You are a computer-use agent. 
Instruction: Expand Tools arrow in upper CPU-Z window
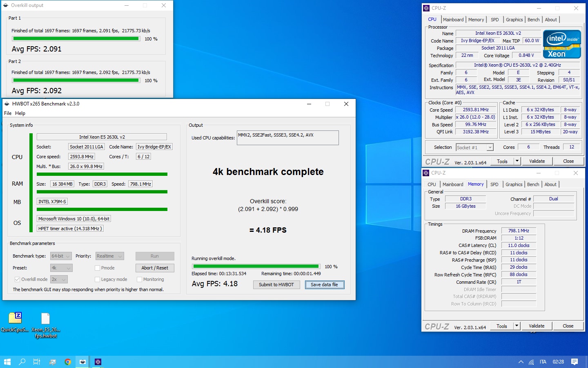tap(517, 161)
